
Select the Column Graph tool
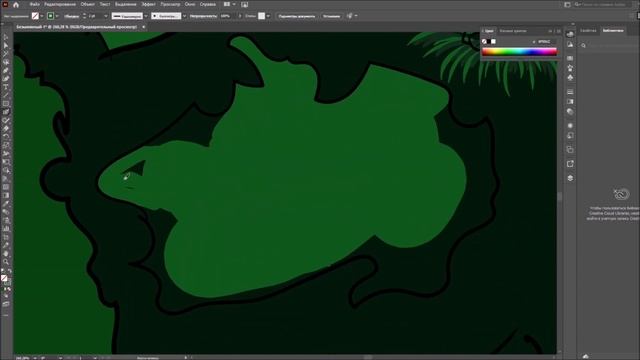click(6, 229)
